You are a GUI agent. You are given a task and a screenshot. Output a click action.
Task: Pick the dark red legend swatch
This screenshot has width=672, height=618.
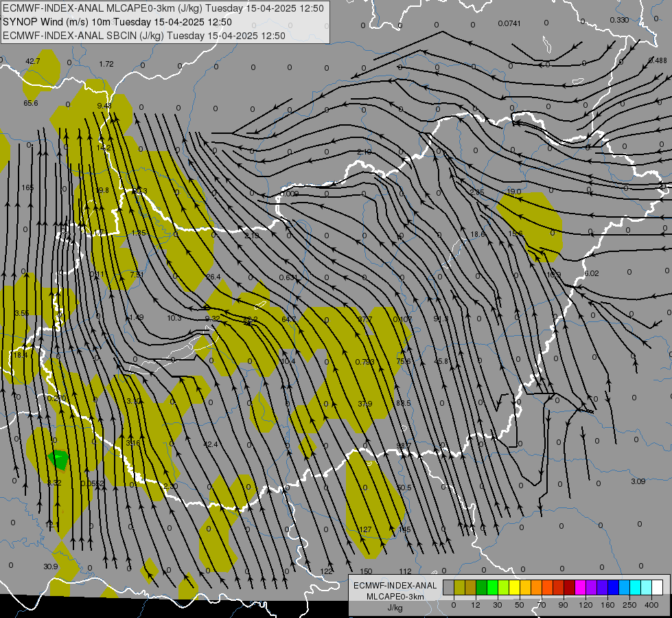570,587
